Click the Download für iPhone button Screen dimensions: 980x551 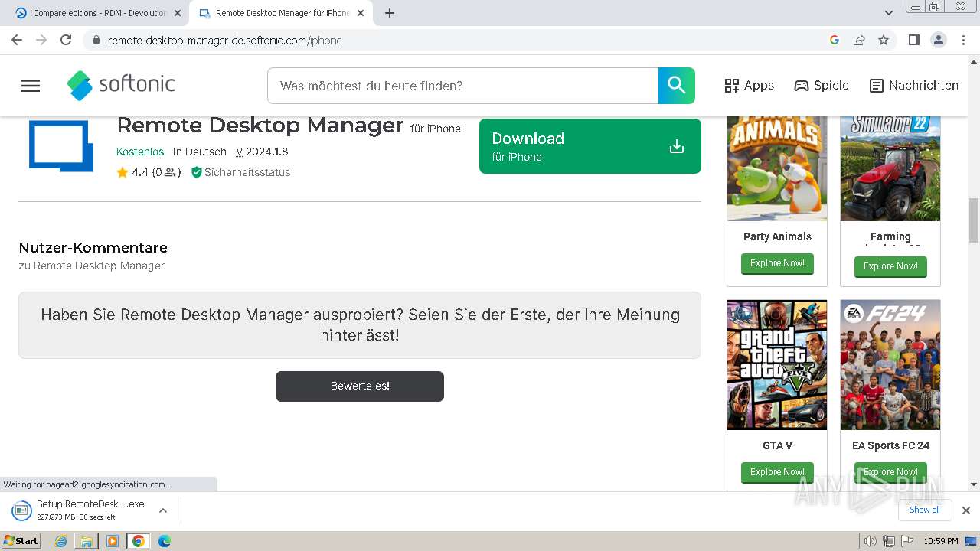[590, 146]
